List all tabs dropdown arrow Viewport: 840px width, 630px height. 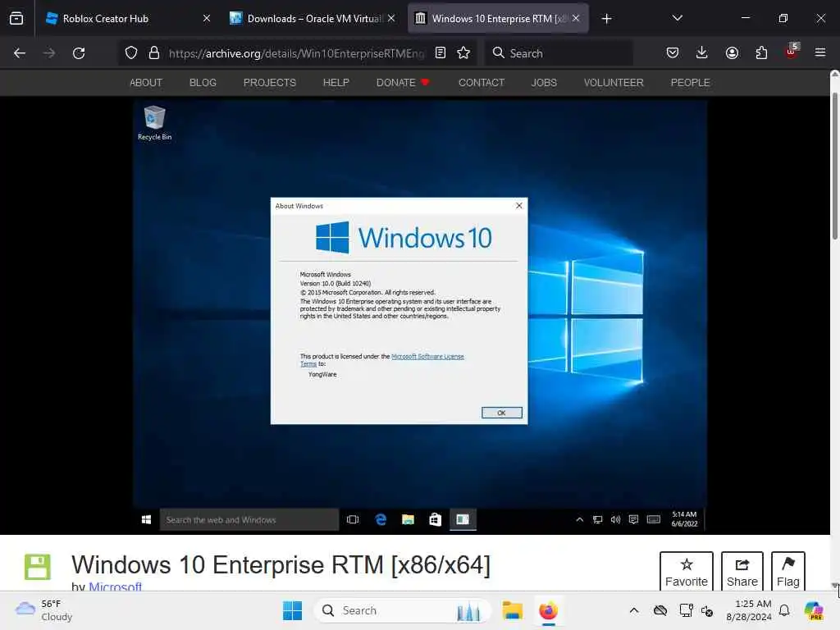pos(677,18)
